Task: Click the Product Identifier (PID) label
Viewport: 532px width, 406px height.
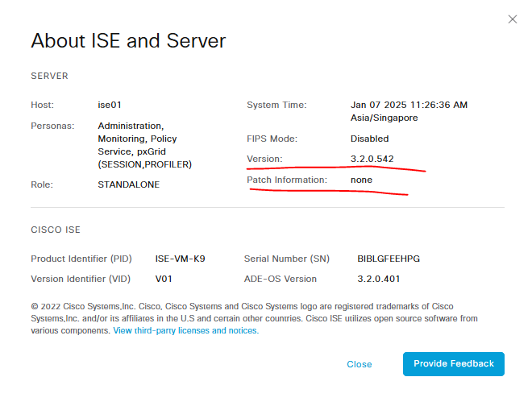Action: (81, 259)
